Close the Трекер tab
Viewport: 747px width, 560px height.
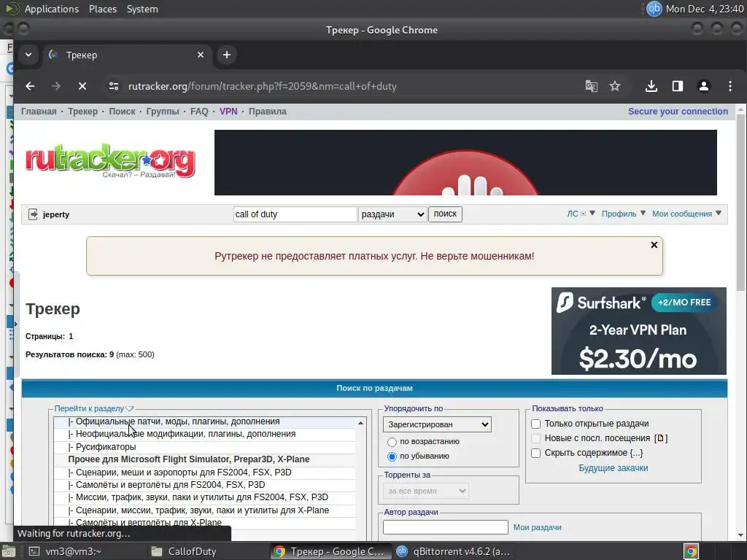tap(201, 55)
